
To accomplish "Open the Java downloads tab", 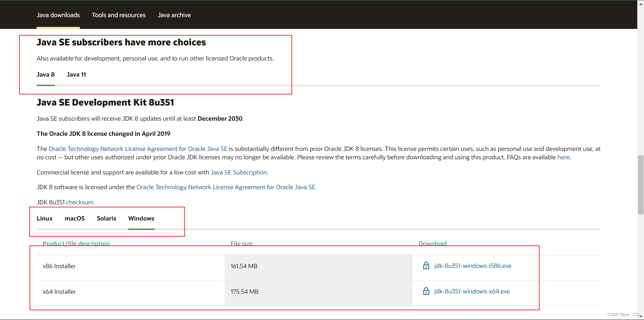I will (x=58, y=15).
